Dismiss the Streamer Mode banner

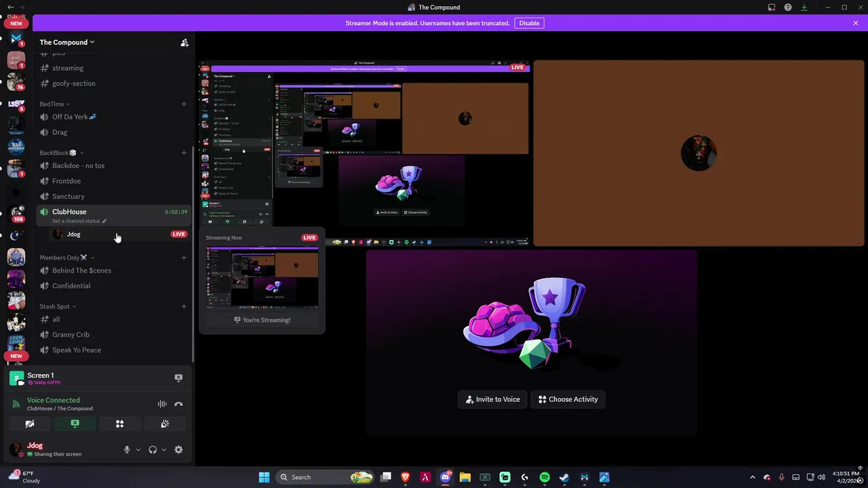856,23
